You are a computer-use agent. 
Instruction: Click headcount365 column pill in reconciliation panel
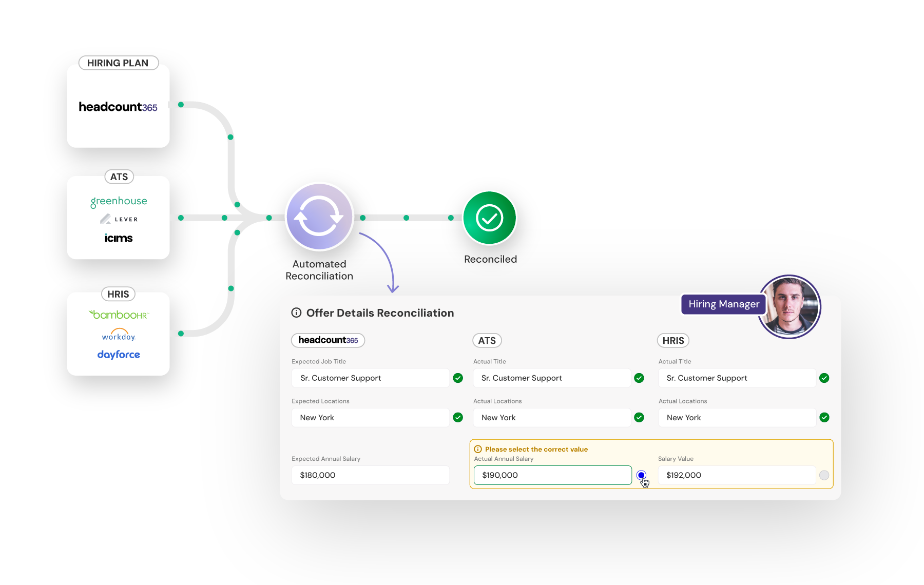point(328,340)
